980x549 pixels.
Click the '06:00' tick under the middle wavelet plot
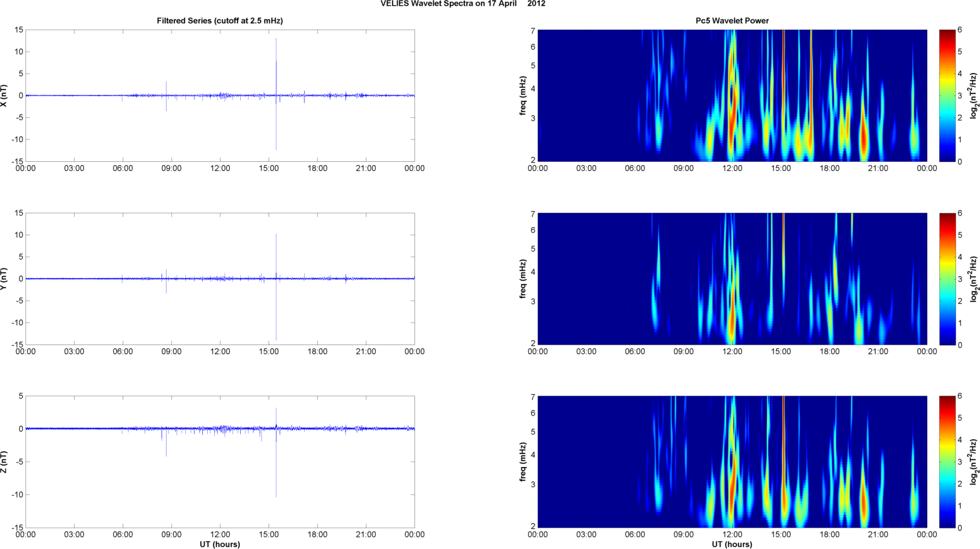click(x=635, y=352)
